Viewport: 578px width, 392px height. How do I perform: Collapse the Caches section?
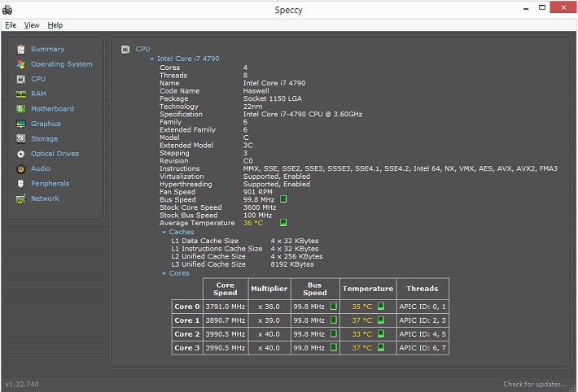[x=164, y=233]
